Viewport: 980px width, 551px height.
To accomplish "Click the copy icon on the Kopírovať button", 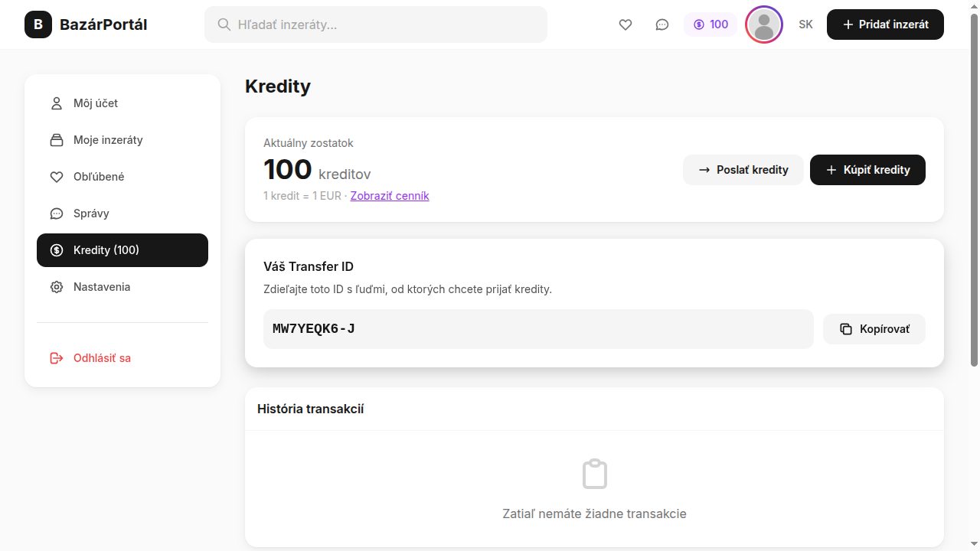I will click(845, 328).
